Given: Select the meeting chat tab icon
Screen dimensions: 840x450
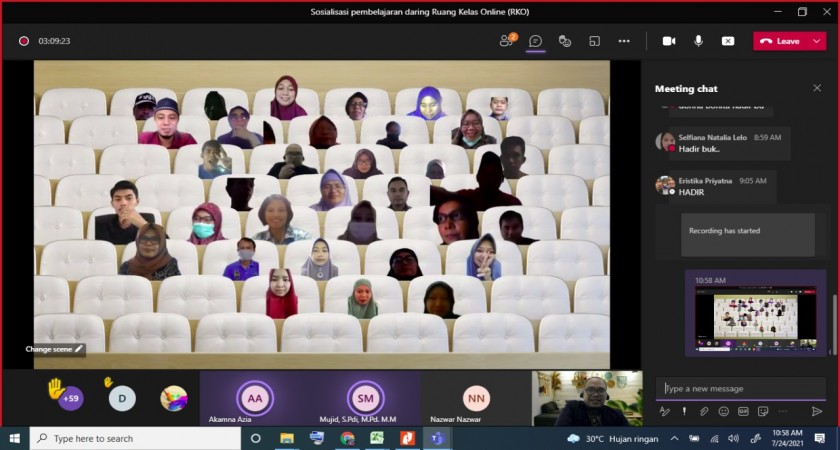Looking at the screenshot, I should [536, 41].
